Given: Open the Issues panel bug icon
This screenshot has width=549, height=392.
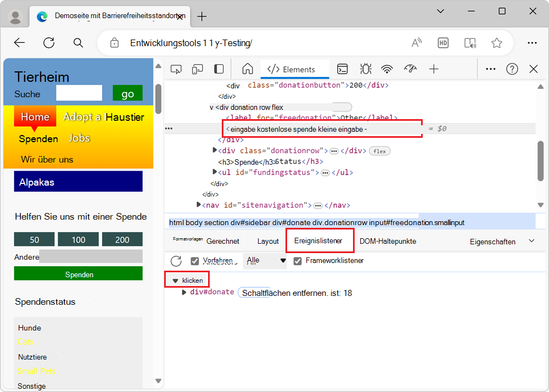Looking at the screenshot, I should 365,69.
